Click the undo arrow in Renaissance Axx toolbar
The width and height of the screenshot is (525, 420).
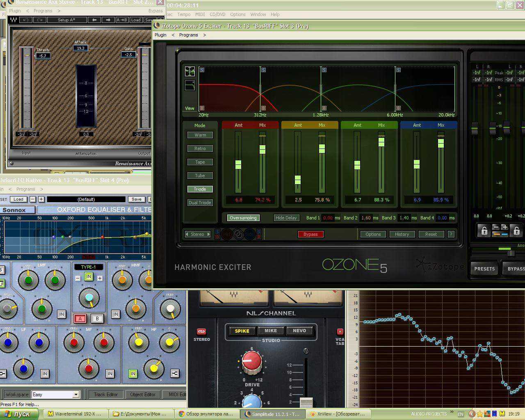tap(26, 20)
